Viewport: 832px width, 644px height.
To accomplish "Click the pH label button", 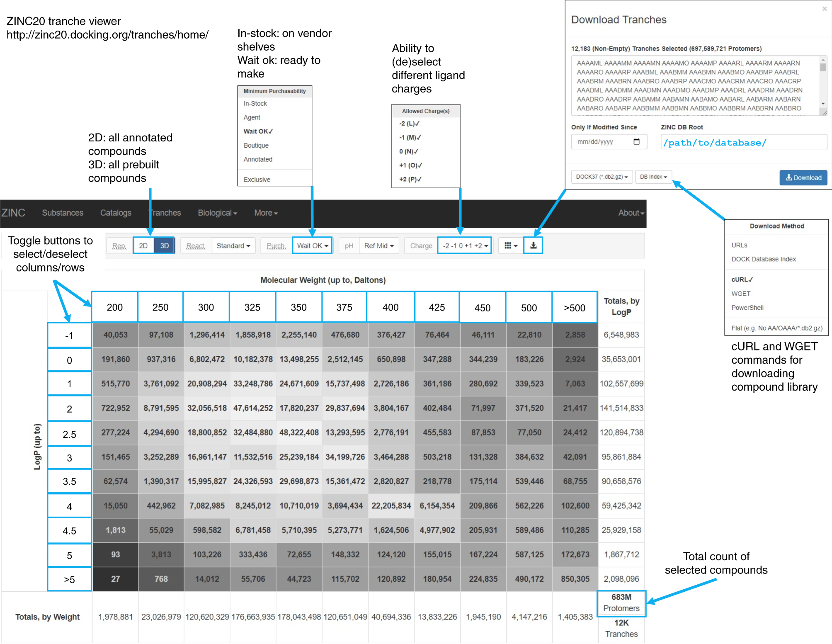I will (349, 246).
